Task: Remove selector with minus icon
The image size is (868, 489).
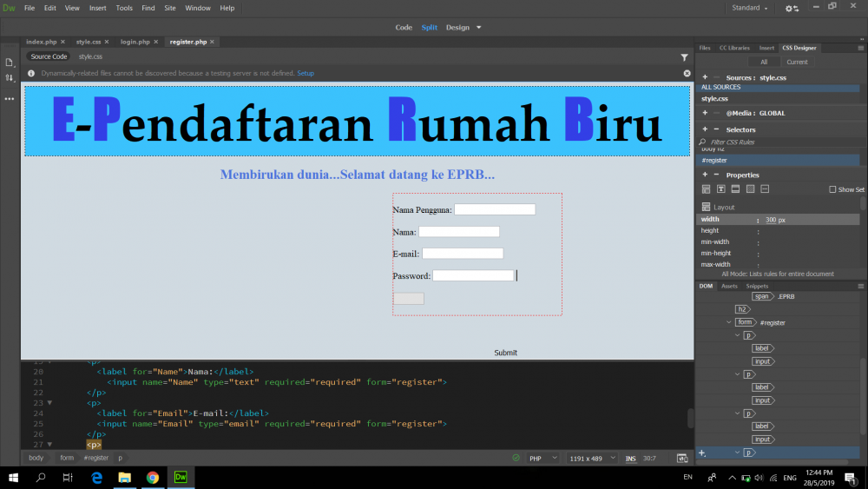Action: coord(716,129)
